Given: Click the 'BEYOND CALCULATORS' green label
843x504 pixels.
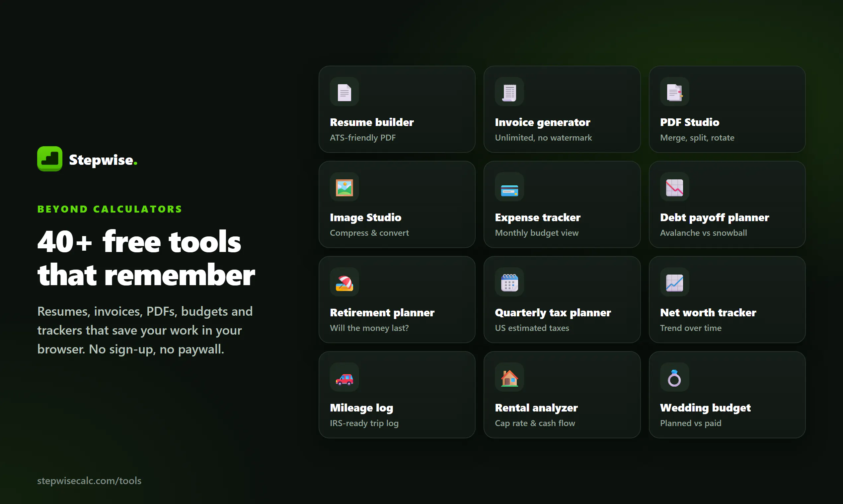Looking at the screenshot, I should (x=110, y=209).
